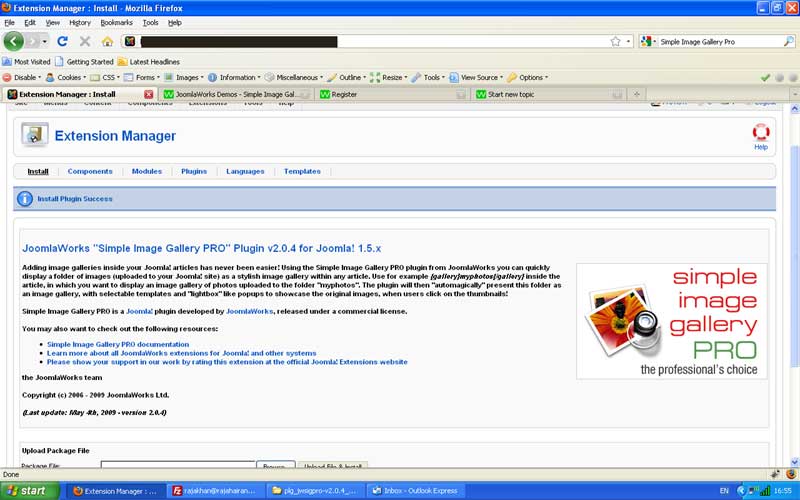The width and height of the screenshot is (800, 500).
Task: Click the Joomla! link in the license sentence
Action: (139, 311)
